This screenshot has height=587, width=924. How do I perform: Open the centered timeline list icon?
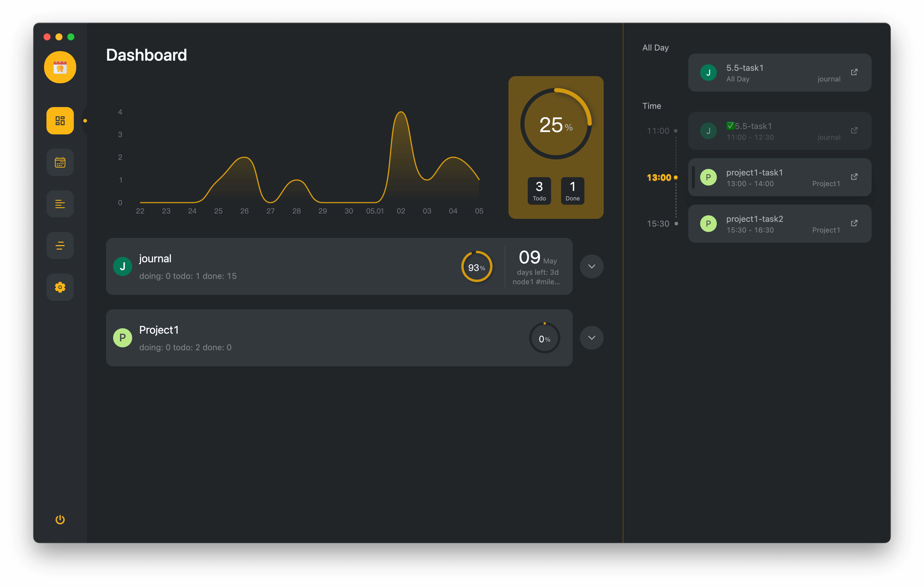click(x=60, y=245)
